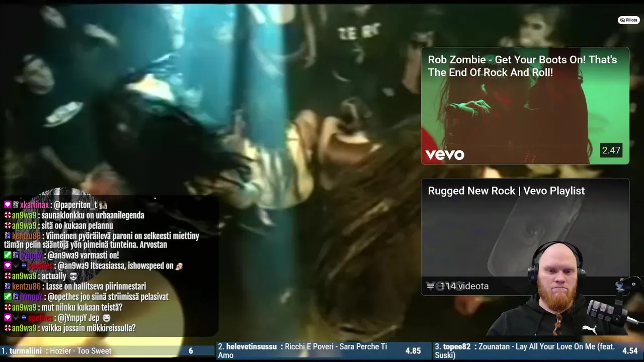Click chat username xkarlinax

[x=35, y=205]
